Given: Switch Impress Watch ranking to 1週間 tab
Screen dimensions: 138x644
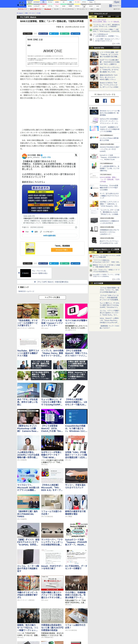Looking at the screenshot, I should (109, 252).
